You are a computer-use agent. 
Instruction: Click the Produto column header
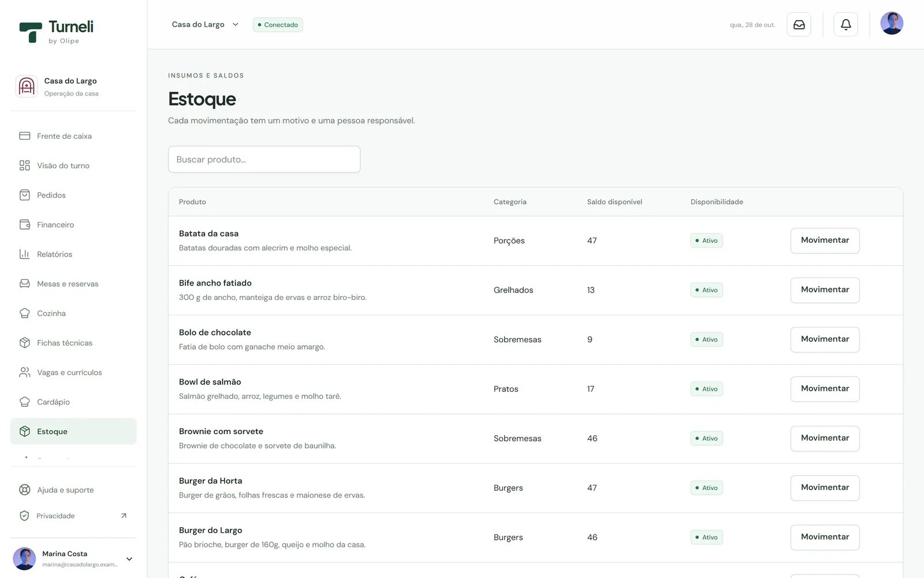(192, 202)
